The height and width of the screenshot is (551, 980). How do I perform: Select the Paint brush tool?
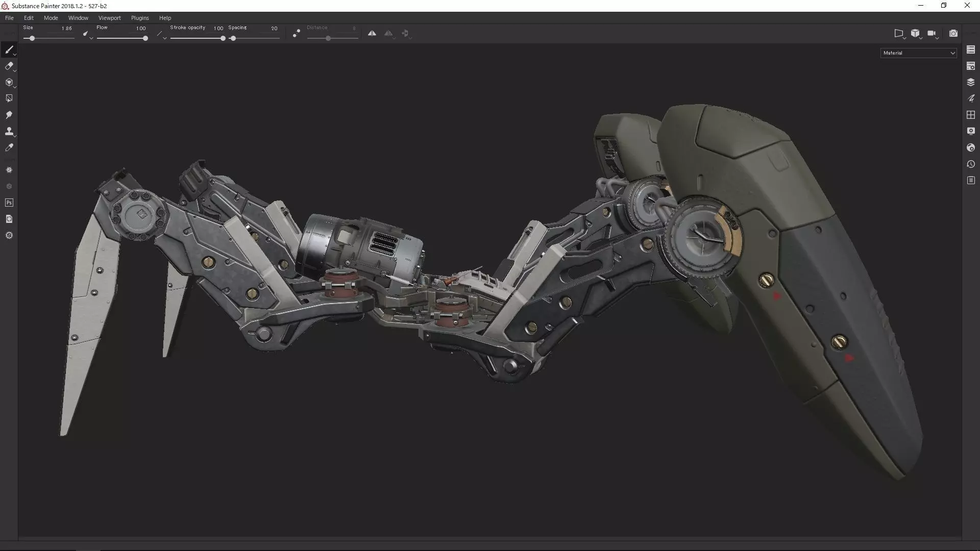coord(9,49)
